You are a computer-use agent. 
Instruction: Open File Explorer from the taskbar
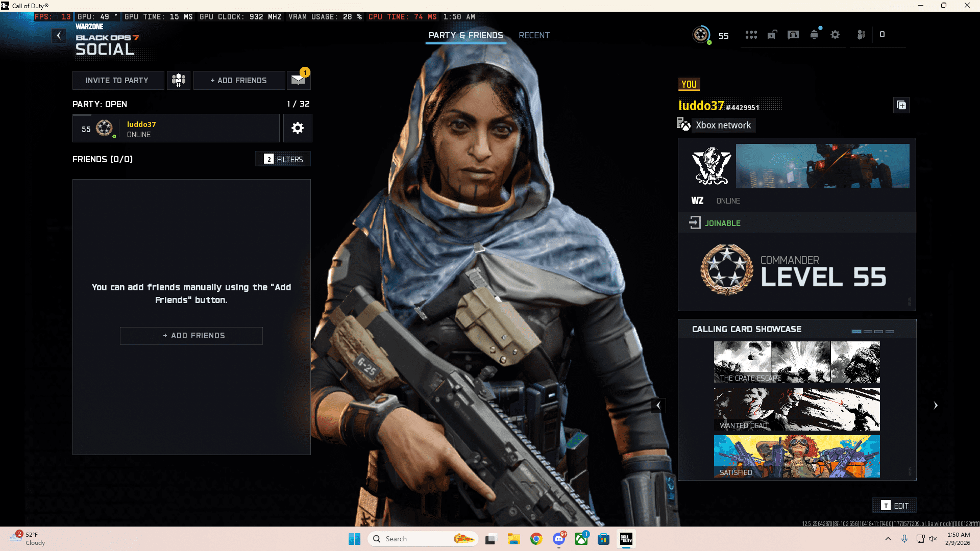tap(514, 539)
